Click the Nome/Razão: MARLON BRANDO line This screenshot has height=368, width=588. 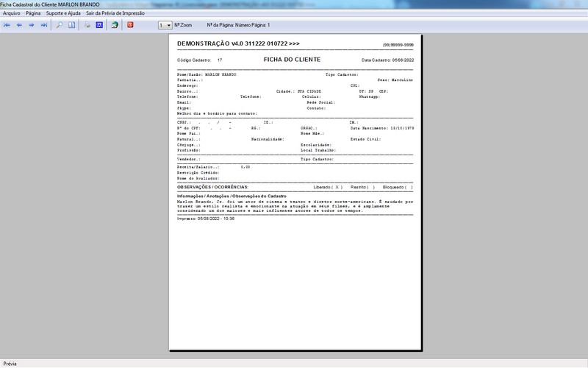click(207, 75)
